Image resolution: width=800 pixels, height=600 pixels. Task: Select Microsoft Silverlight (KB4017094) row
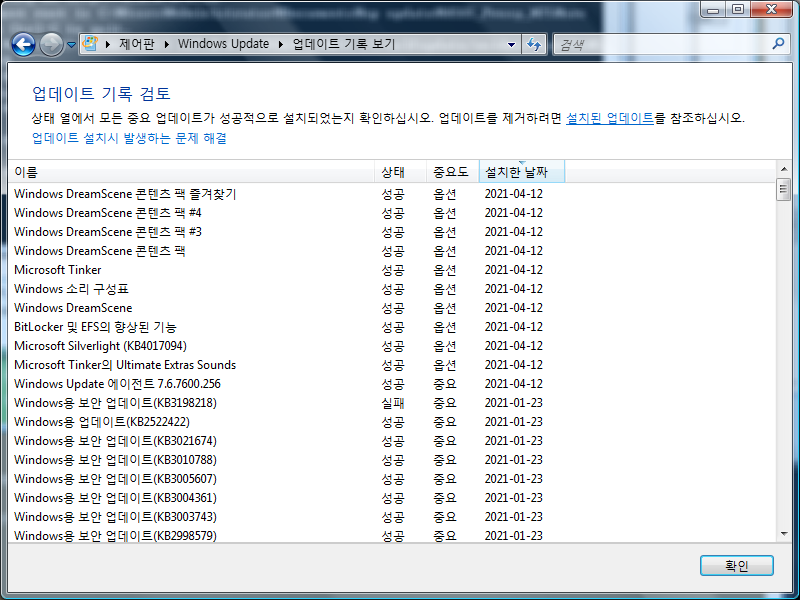(x=392, y=346)
